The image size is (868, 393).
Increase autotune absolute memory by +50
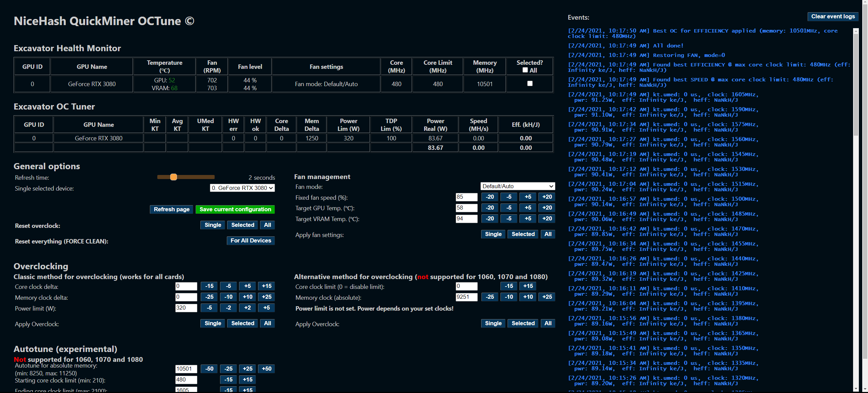(x=267, y=369)
